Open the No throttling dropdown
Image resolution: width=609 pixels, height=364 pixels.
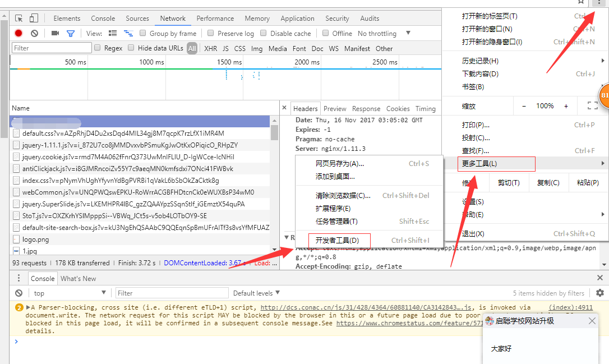pos(384,33)
